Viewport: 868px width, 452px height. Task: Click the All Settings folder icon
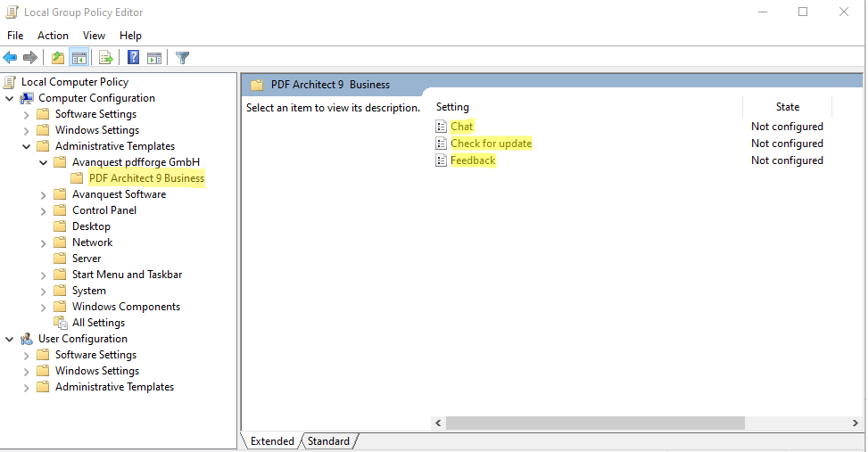tap(61, 323)
